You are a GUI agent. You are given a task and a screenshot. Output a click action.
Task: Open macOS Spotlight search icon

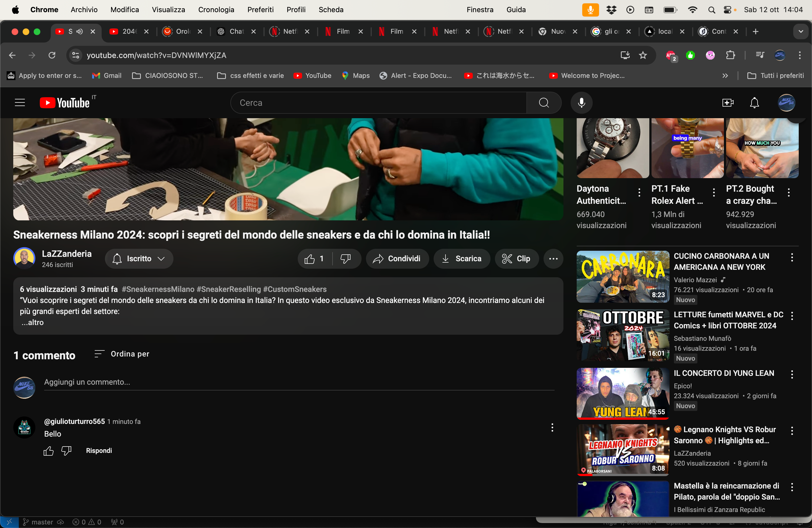coord(711,10)
